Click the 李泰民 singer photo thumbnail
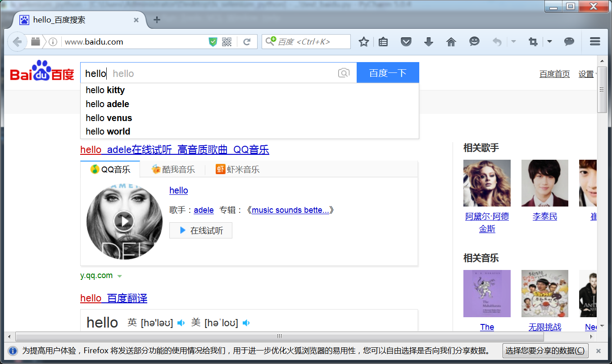The image size is (612, 364). coord(545,183)
